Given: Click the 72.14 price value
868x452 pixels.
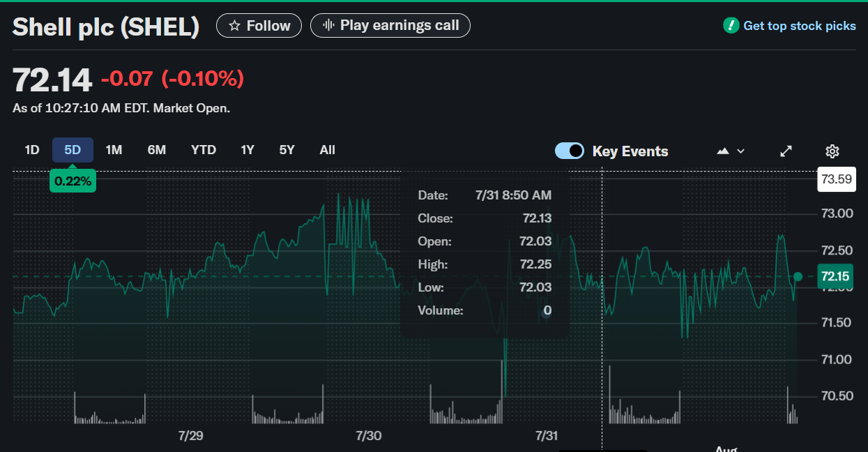Looking at the screenshot, I should (52, 80).
